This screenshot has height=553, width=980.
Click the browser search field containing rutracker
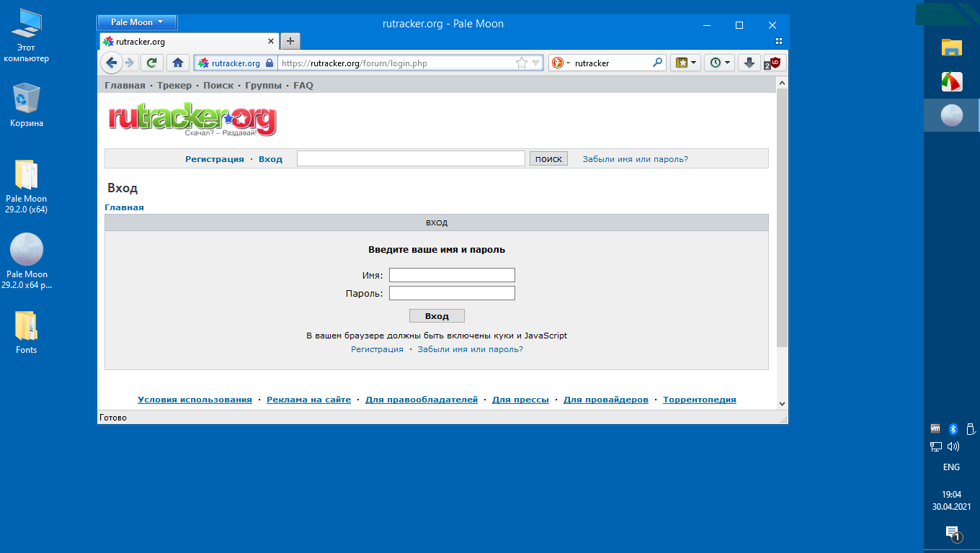(611, 63)
